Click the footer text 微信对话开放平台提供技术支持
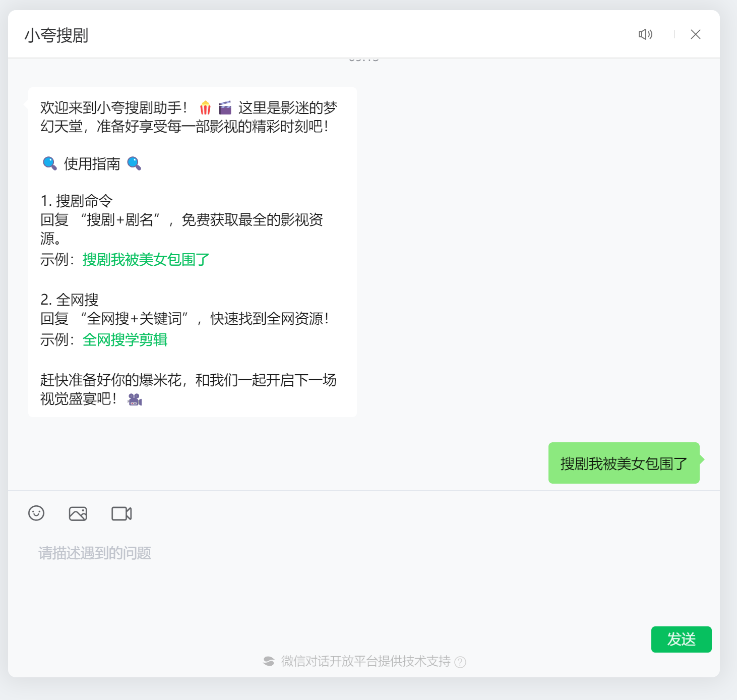737x700 pixels. (366, 661)
